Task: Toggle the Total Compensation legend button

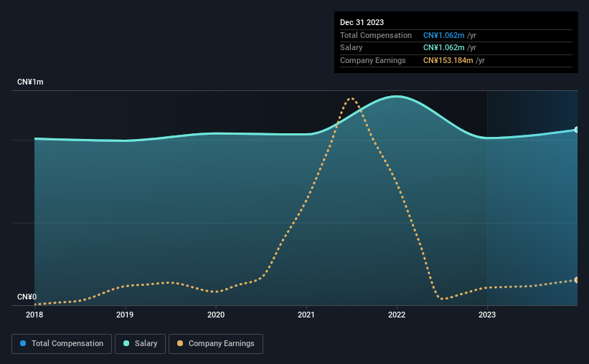Action: tap(62, 344)
